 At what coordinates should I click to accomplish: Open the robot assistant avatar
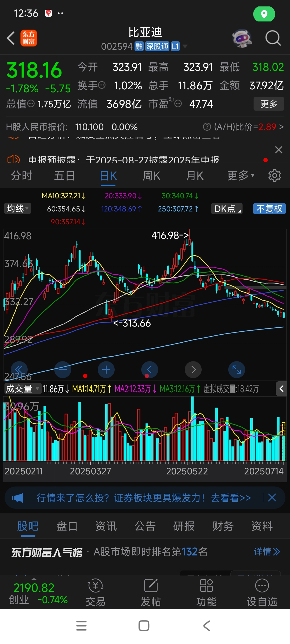point(242,38)
